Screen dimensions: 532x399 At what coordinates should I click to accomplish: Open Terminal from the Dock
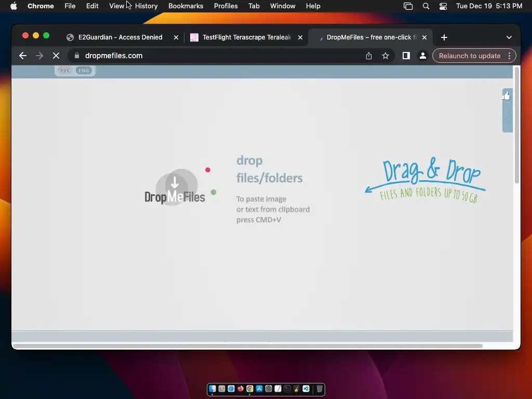coord(287,389)
